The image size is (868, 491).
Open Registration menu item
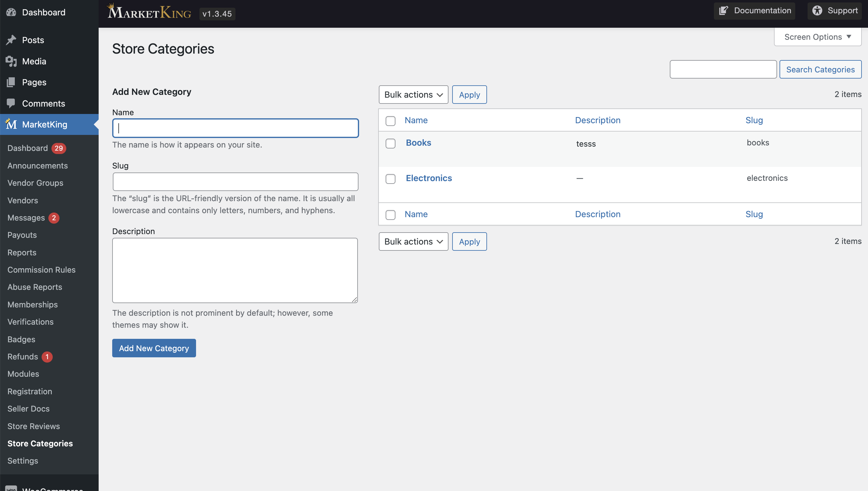(x=30, y=392)
